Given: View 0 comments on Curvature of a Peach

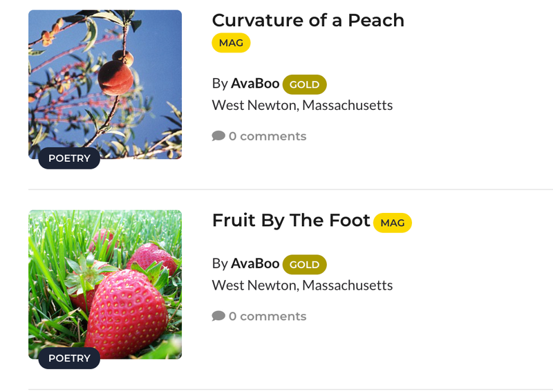Looking at the screenshot, I should click(267, 136).
